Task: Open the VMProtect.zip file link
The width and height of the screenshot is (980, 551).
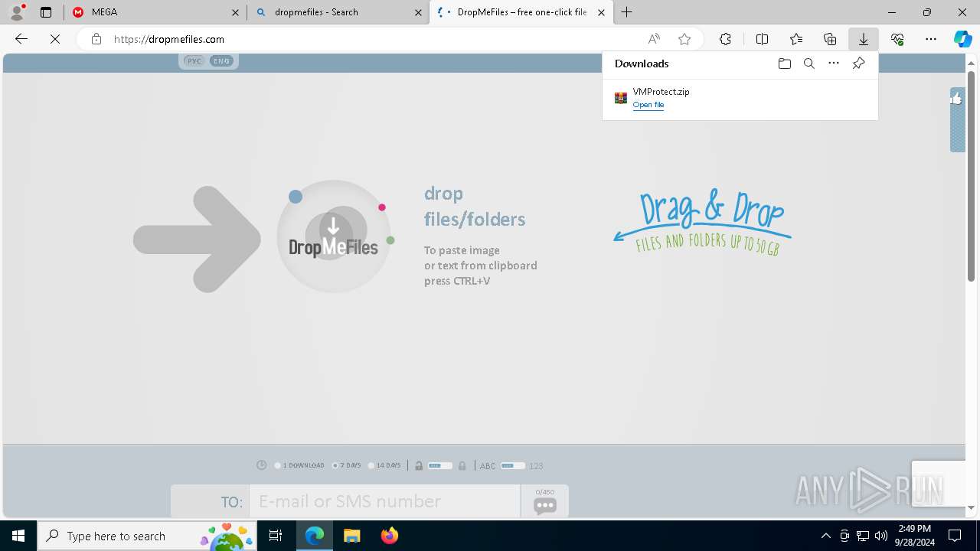Action: 648,105
